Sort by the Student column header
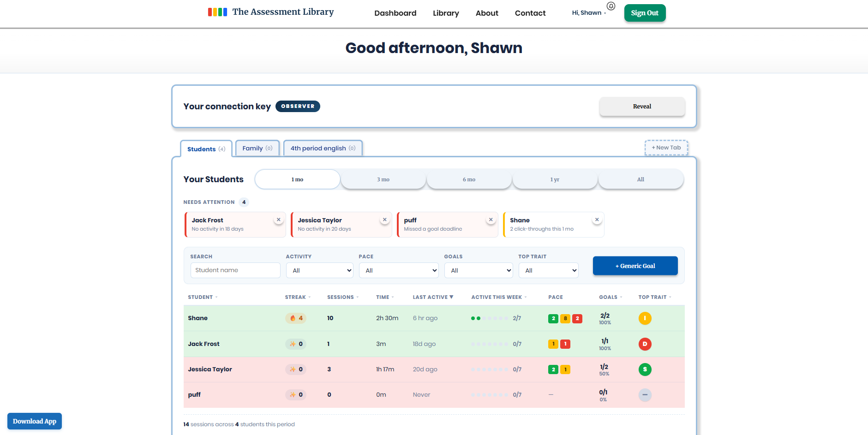The image size is (868, 435). click(x=203, y=298)
